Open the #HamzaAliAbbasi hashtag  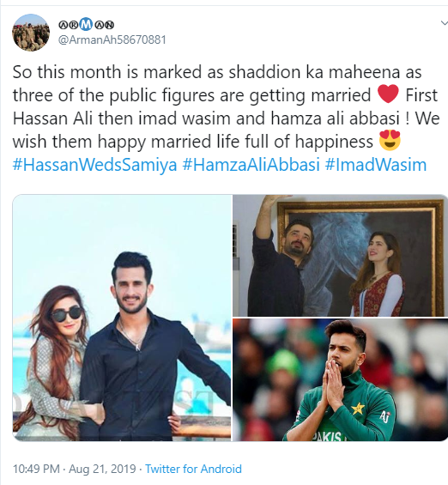pyautogui.click(x=251, y=165)
